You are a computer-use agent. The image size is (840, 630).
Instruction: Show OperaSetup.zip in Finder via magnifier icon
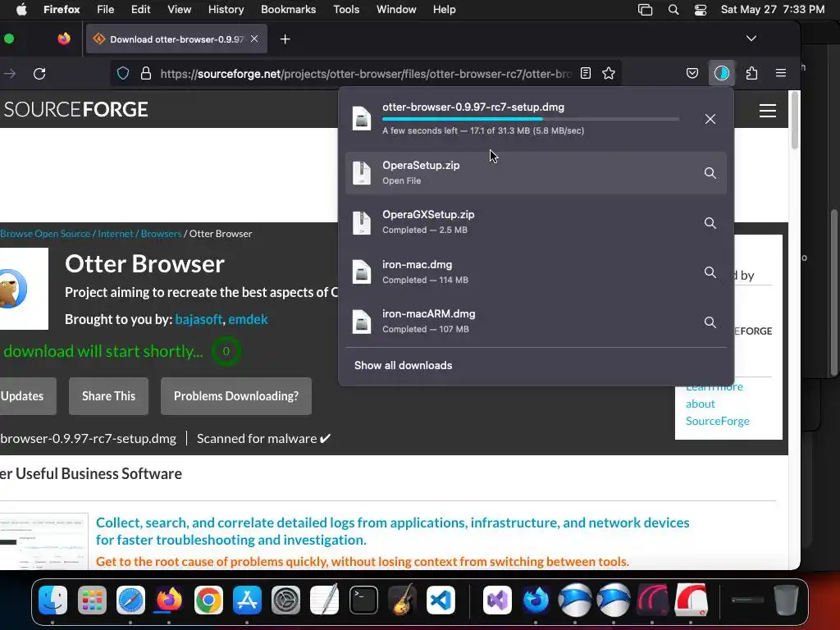tap(710, 173)
